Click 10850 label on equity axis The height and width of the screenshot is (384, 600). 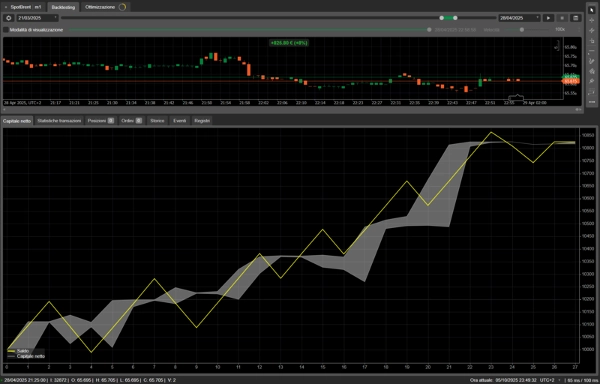tap(587, 135)
